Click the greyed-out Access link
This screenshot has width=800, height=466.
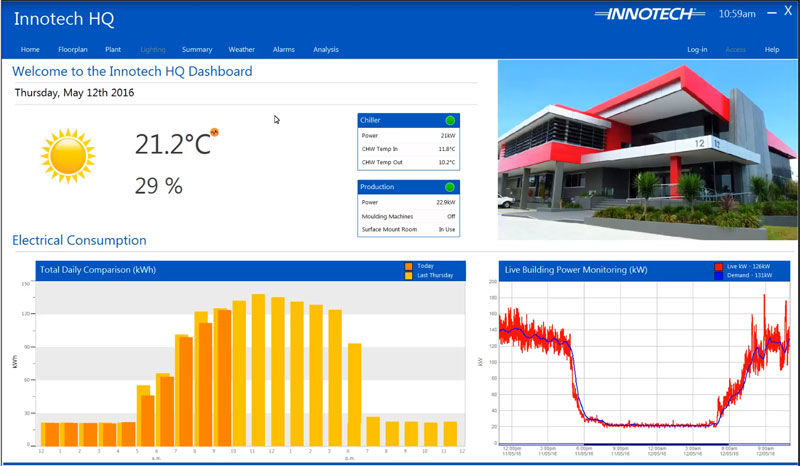coord(735,50)
